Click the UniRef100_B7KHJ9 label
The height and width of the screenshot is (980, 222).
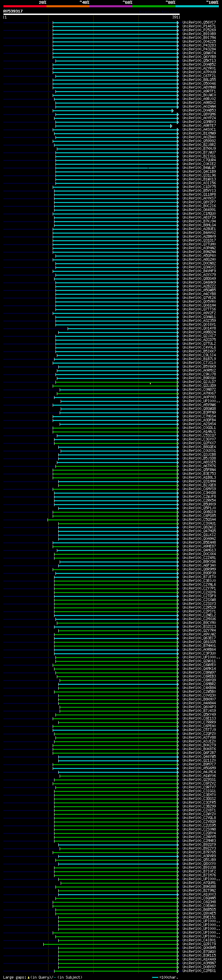coord(199,149)
